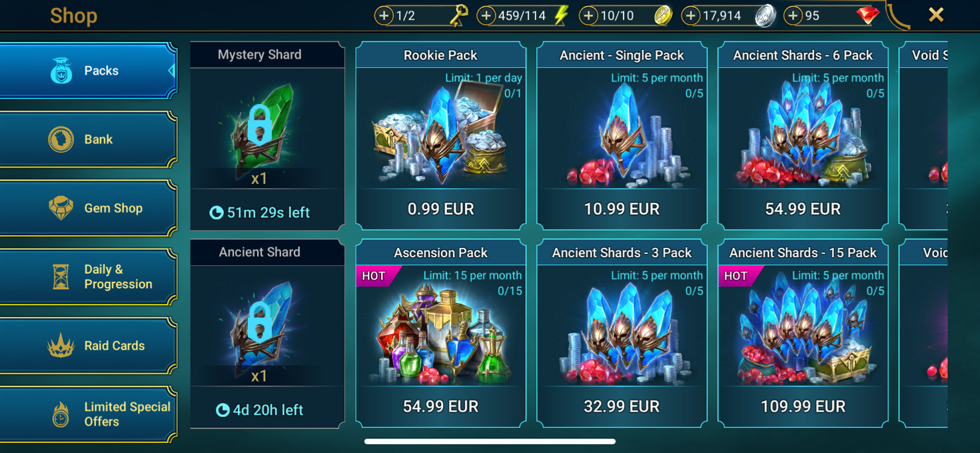Tap the plus beside 95 gems
The height and width of the screenshot is (453, 980).
[x=793, y=15]
